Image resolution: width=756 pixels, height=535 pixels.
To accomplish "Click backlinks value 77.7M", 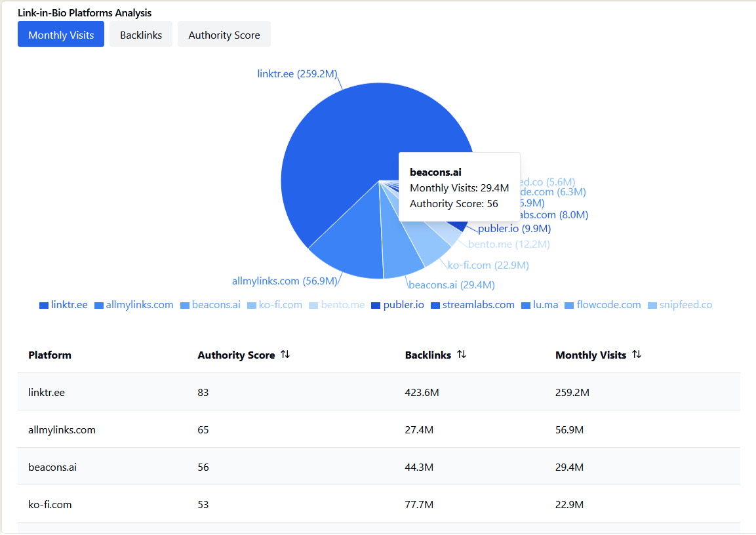I will pos(419,505).
